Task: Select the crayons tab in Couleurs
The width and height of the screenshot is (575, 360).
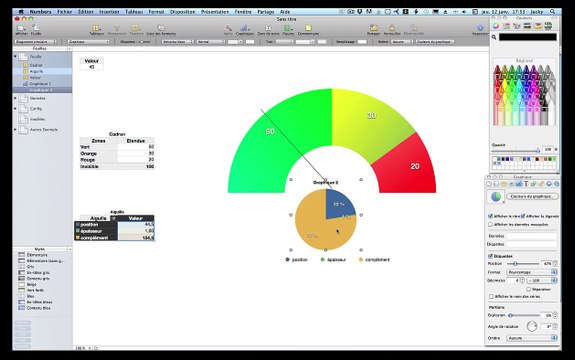Action: [x=538, y=26]
